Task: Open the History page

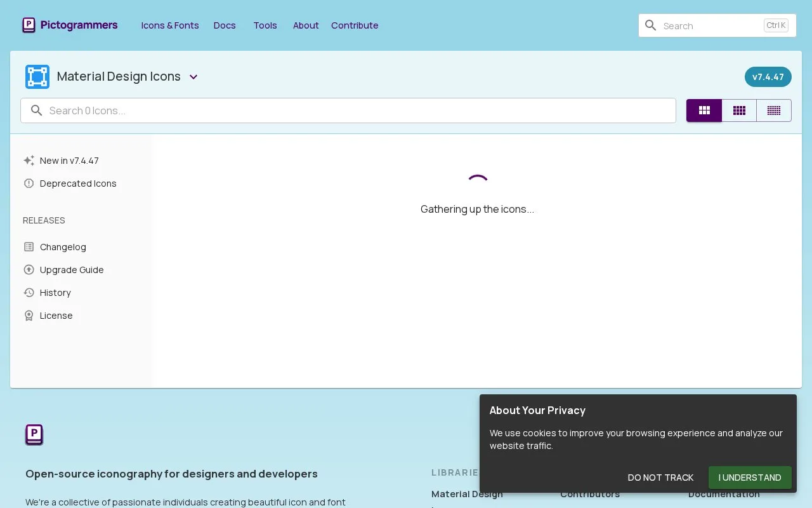Action: (55, 293)
